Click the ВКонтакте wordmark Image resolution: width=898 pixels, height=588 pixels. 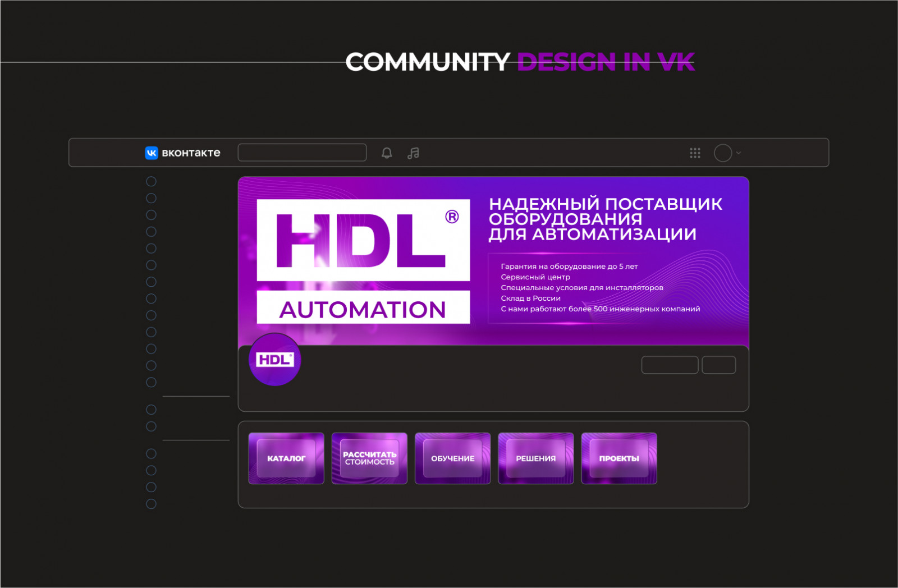191,153
